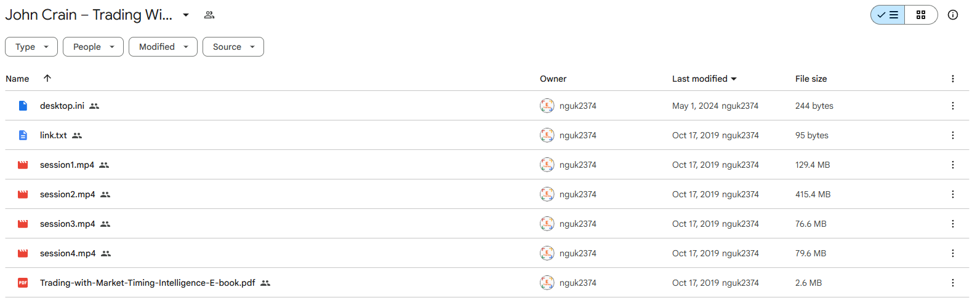Select the list layout view
The height and width of the screenshot is (303, 980).
click(x=888, y=15)
